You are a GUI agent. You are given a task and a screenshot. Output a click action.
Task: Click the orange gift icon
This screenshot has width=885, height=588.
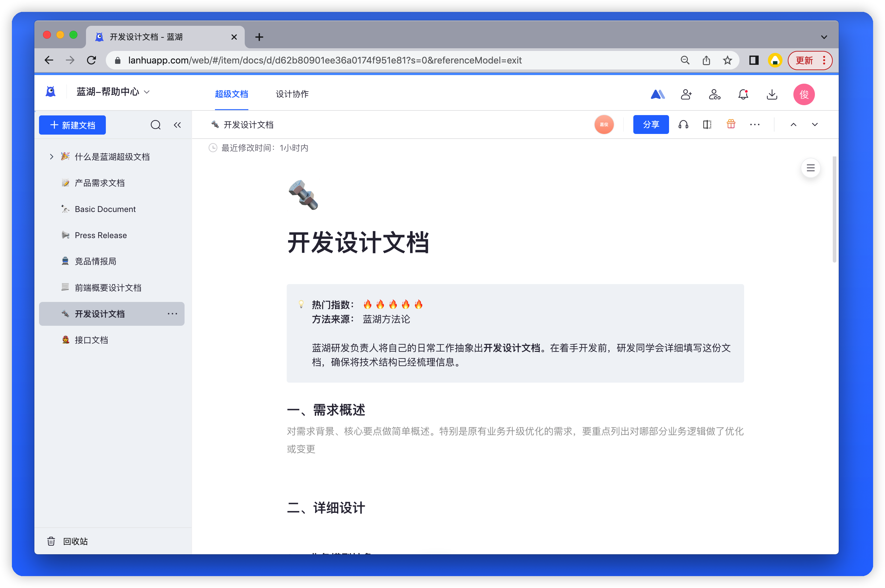(x=731, y=124)
